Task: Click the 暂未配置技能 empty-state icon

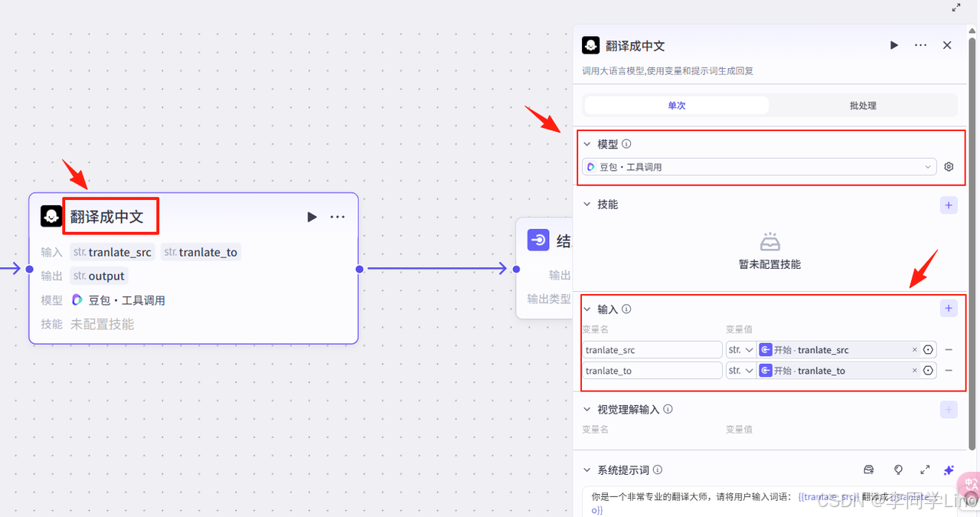Action: click(x=769, y=242)
